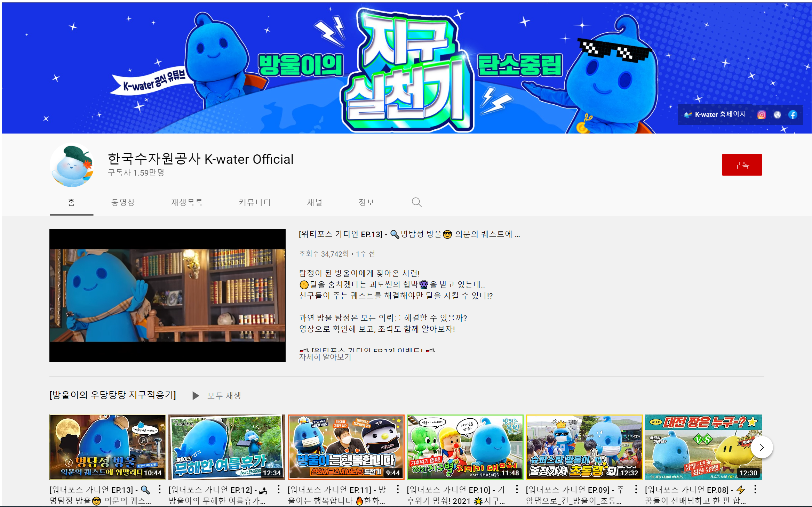The height and width of the screenshot is (507, 812).
Task: Click channel name 한국수자원공사 K-water Official
Action: click(201, 159)
